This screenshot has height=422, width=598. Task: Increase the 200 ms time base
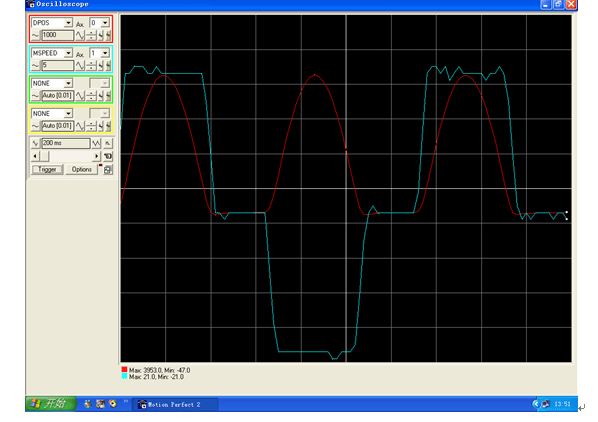(96, 143)
